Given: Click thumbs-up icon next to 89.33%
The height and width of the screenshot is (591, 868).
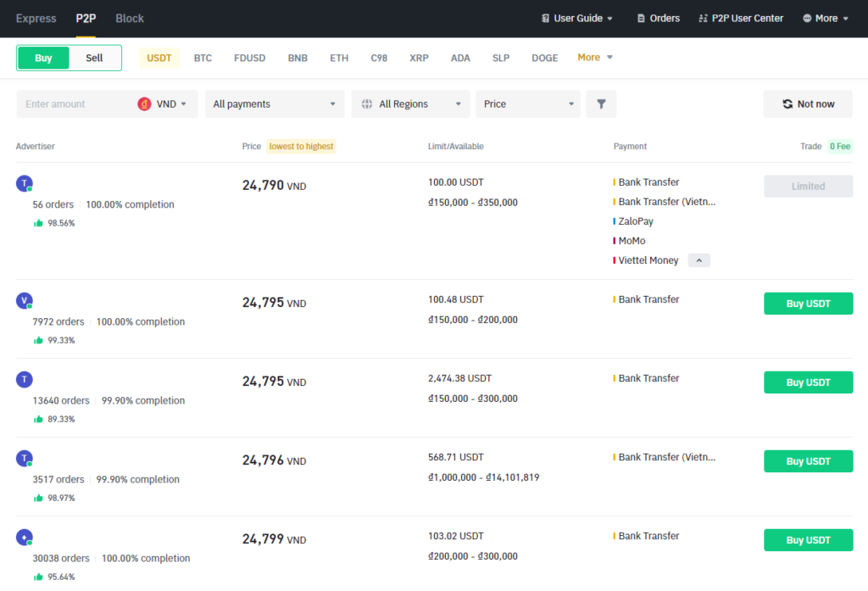Looking at the screenshot, I should [x=38, y=419].
